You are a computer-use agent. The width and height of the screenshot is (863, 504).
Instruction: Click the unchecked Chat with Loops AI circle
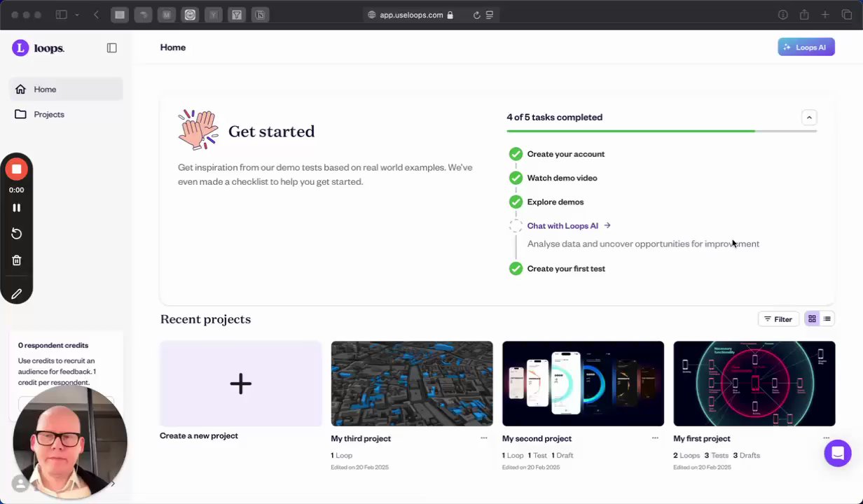516,225
